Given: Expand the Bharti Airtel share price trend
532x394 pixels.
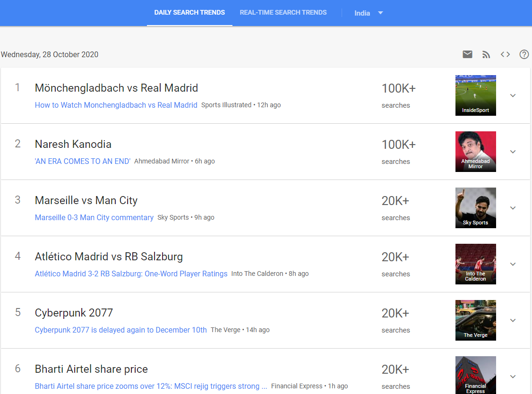Looking at the screenshot, I should [513, 377].
